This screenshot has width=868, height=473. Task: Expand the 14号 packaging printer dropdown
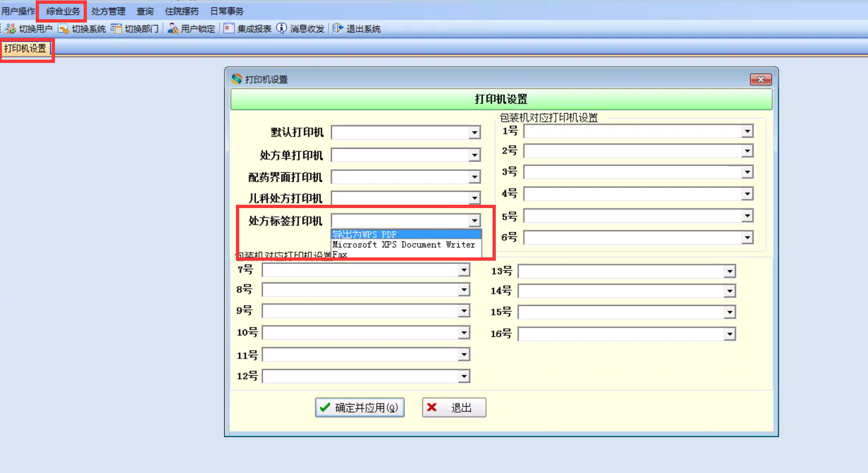click(729, 291)
